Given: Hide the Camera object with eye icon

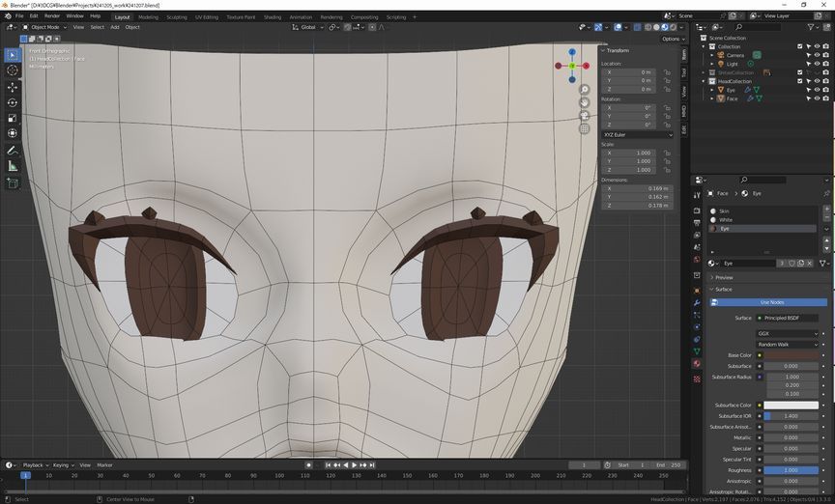Looking at the screenshot, I should tap(815, 55).
